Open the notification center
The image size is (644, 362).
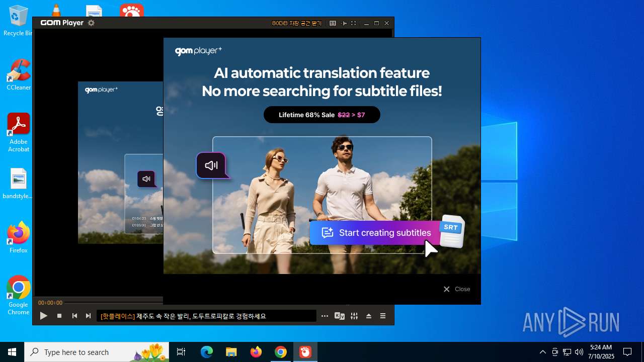pyautogui.click(x=627, y=352)
